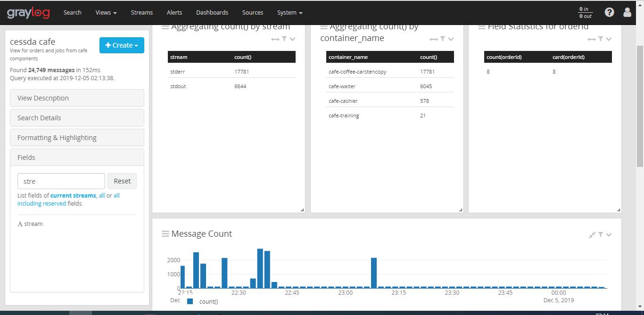Click the blue count() legend swatch
Viewport: 644px width, 315px height.
point(190,301)
